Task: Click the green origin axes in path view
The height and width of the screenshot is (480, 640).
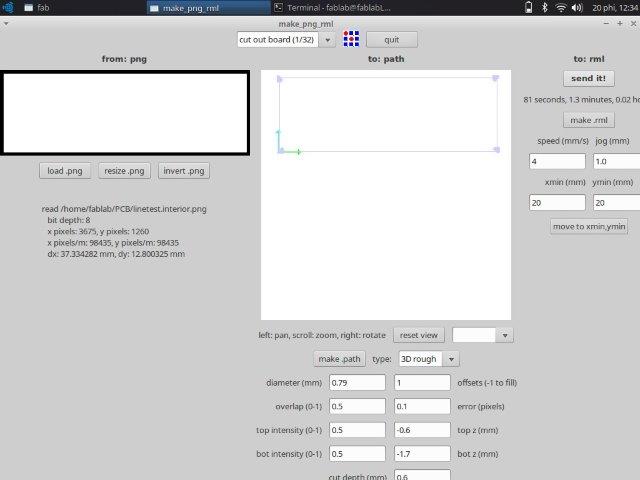Action: point(288,142)
